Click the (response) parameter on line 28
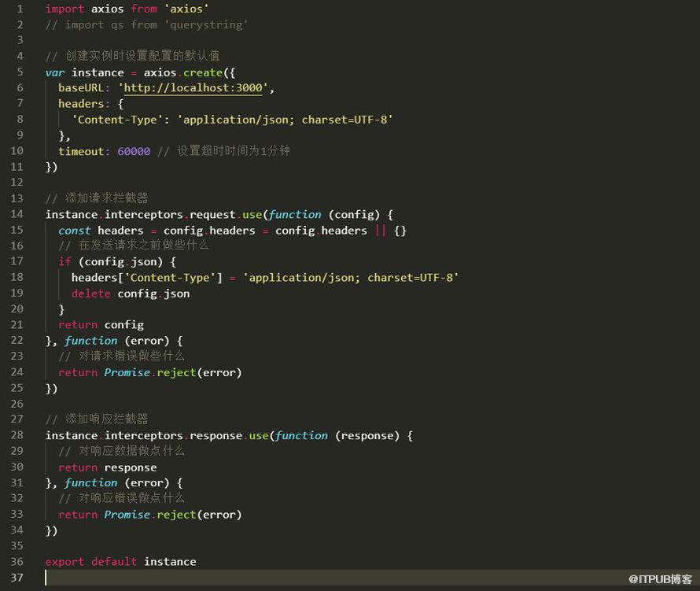This screenshot has width=700, height=591. [x=367, y=435]
